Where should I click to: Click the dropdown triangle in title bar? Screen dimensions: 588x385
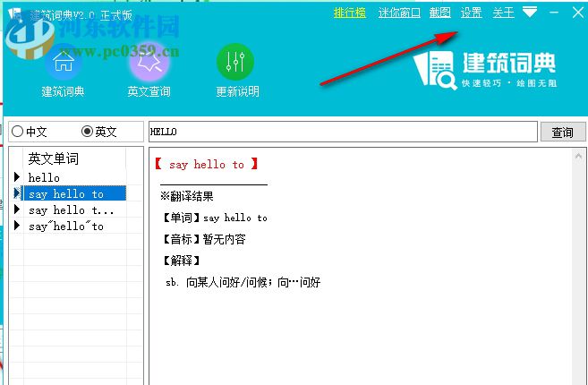[x=530, y=13]
